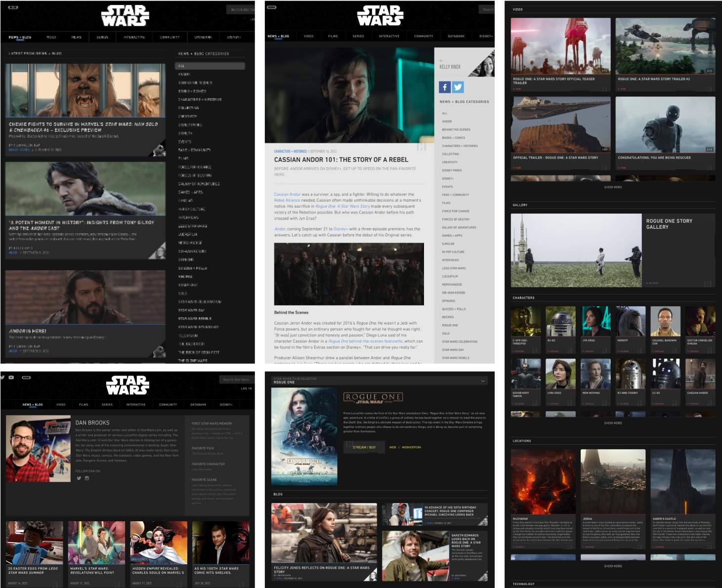The width and height of the screenshot is (722, 588).
Task: Open the Characters + Histories link above article title
Action: click(x=291, y=151)
